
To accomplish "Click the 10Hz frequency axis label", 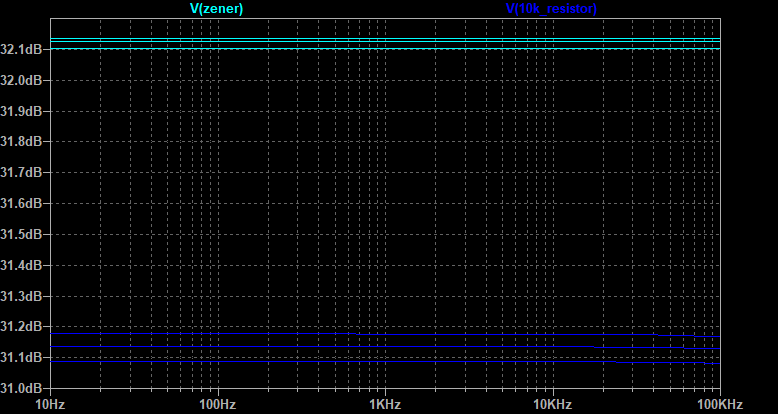I will coord(50,405).
